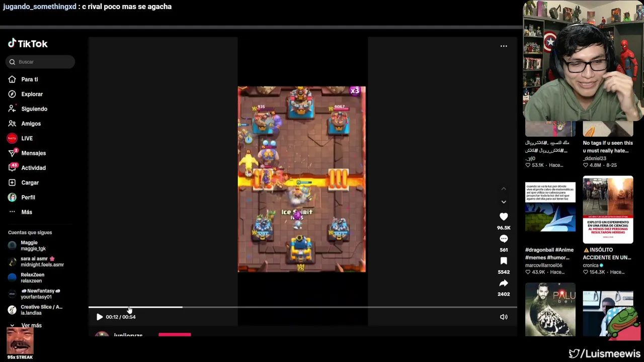Click the TikTok logo

tap(28, 44)
